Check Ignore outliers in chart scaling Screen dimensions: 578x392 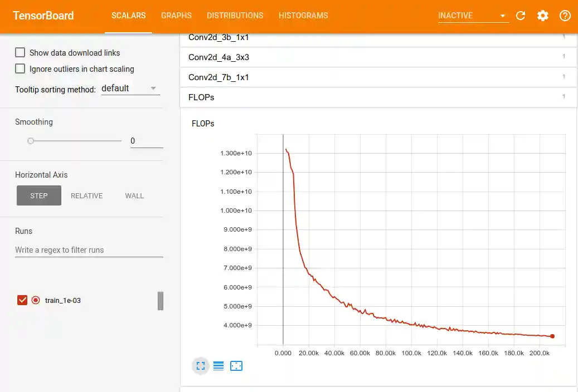coord(20,68)
